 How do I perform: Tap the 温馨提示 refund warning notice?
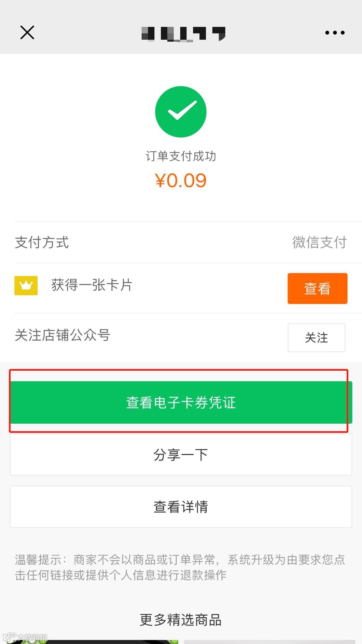[x=180, y=567]
